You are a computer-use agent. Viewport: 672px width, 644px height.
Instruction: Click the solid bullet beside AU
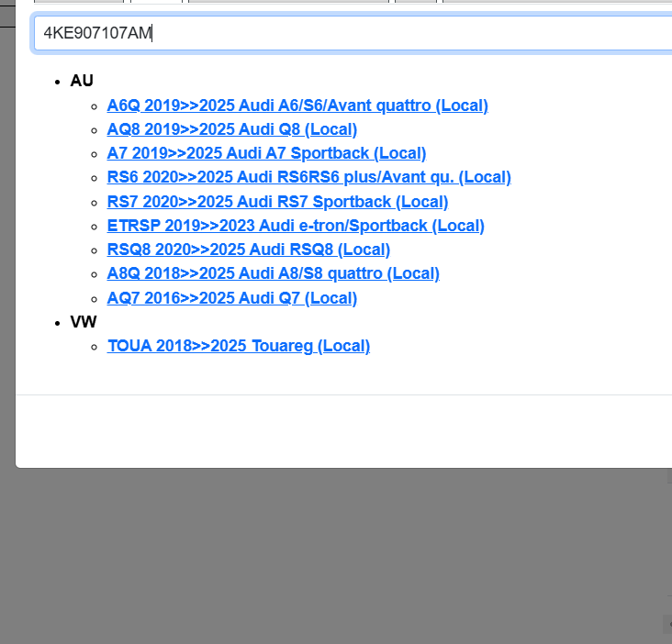tap(60, 82)
